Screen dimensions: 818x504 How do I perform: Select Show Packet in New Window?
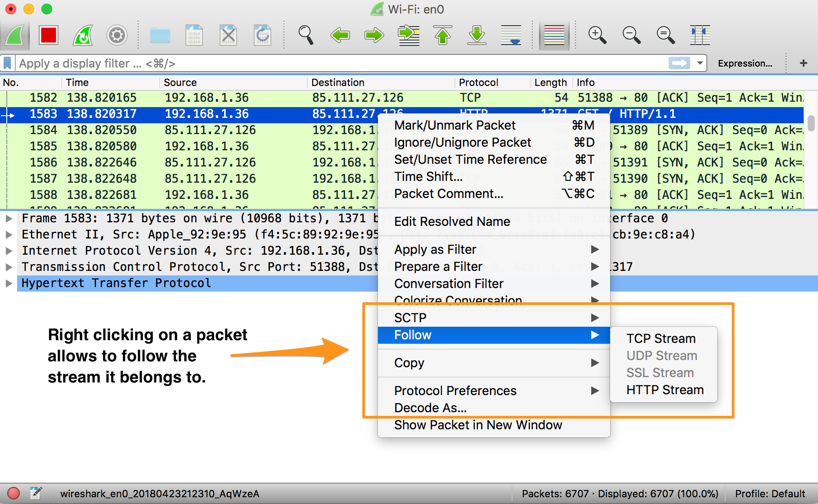(494, 425)
